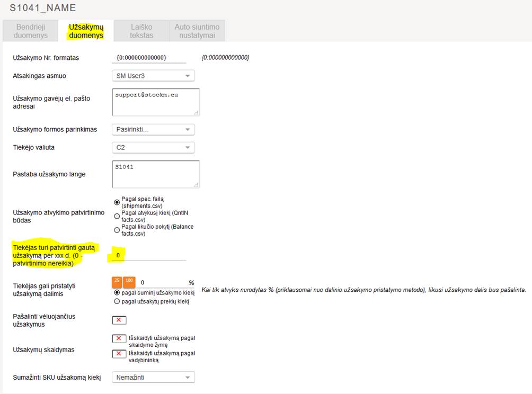
Task: Select 'pagal užsakytų prekių kiekį' radio button
Action: (x=117, y=301)
